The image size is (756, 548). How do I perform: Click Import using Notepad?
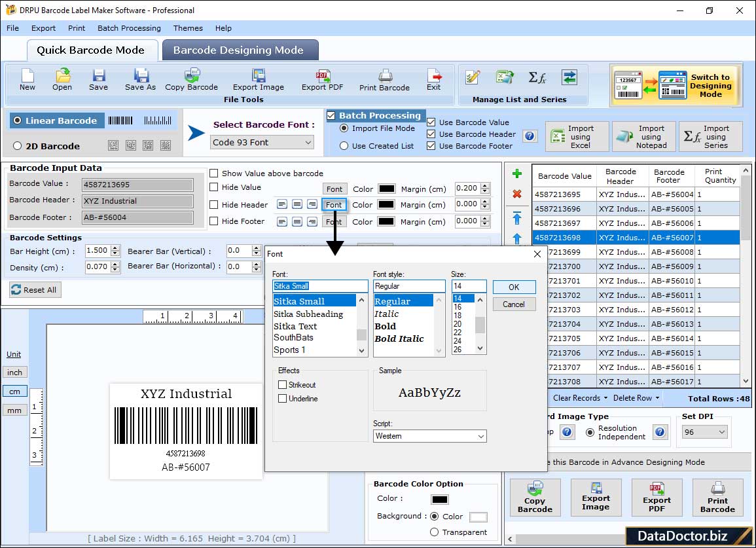[643, 137]
